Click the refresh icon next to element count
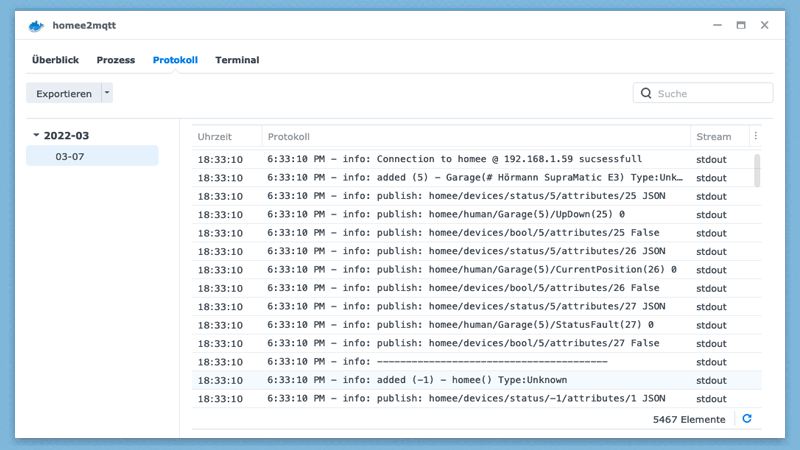Viewport: 800px width, 450px height. point(746,419)
